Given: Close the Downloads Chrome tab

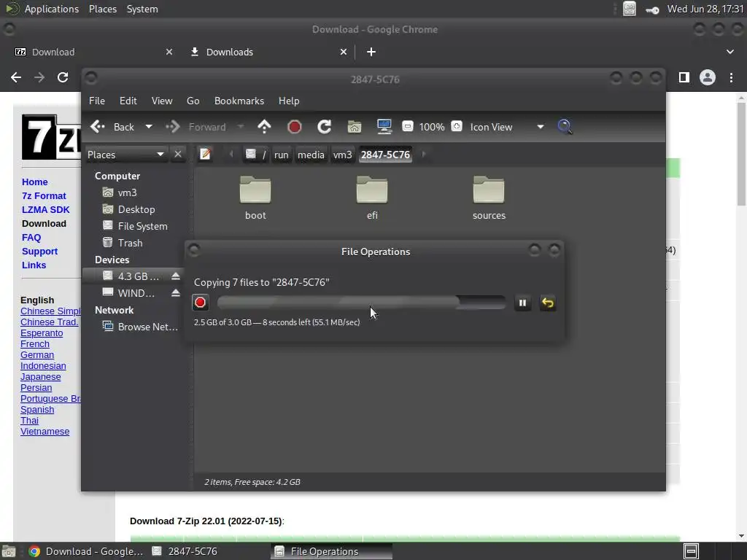Looking at the screenshot, I should click(x=344, y=52).
